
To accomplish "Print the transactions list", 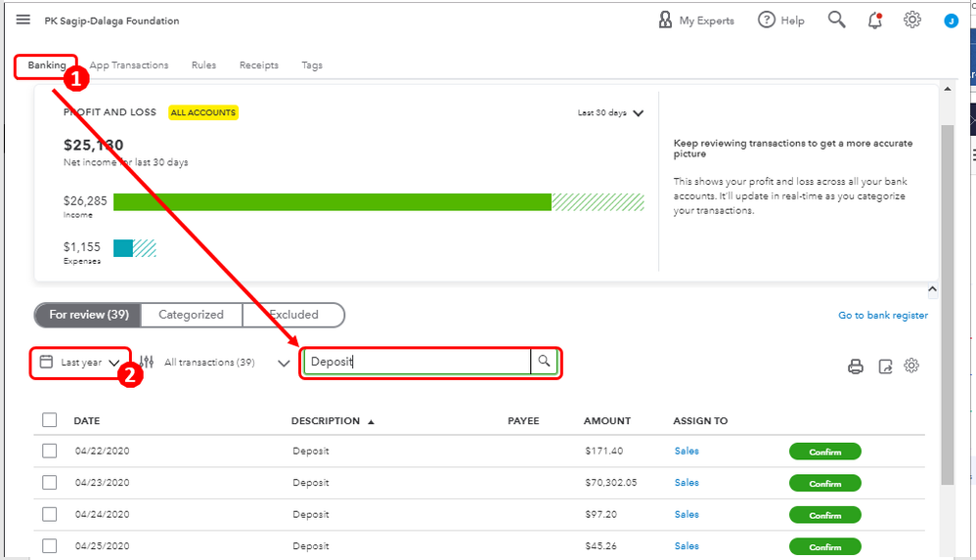I will click(x=856, y=366).
